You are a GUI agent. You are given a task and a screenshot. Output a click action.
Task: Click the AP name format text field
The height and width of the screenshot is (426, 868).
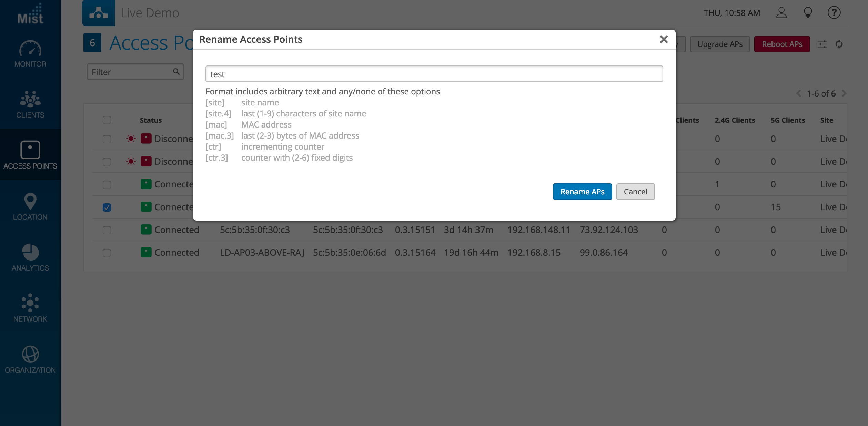coord(434,74)
